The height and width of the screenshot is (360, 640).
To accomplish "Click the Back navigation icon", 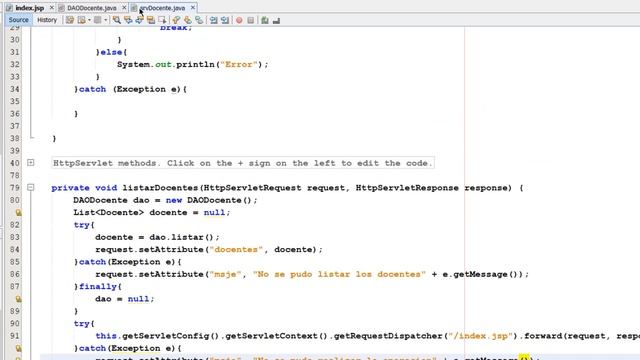I will pyautogui.click(x=81, y=20).
